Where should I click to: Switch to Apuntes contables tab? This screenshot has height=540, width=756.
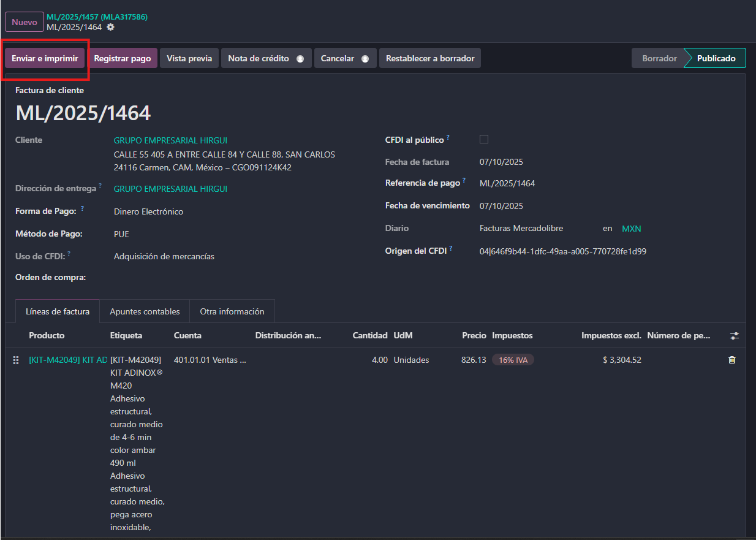(145, 311)
